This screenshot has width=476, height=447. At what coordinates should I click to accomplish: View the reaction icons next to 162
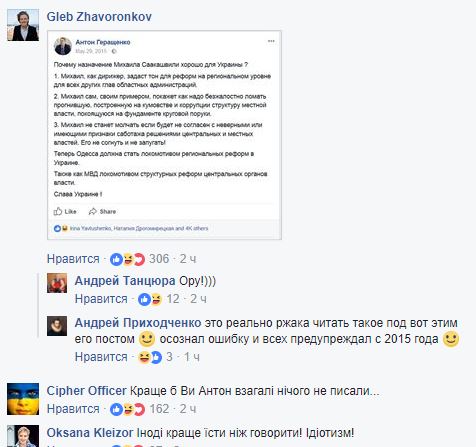coord(127,409)
